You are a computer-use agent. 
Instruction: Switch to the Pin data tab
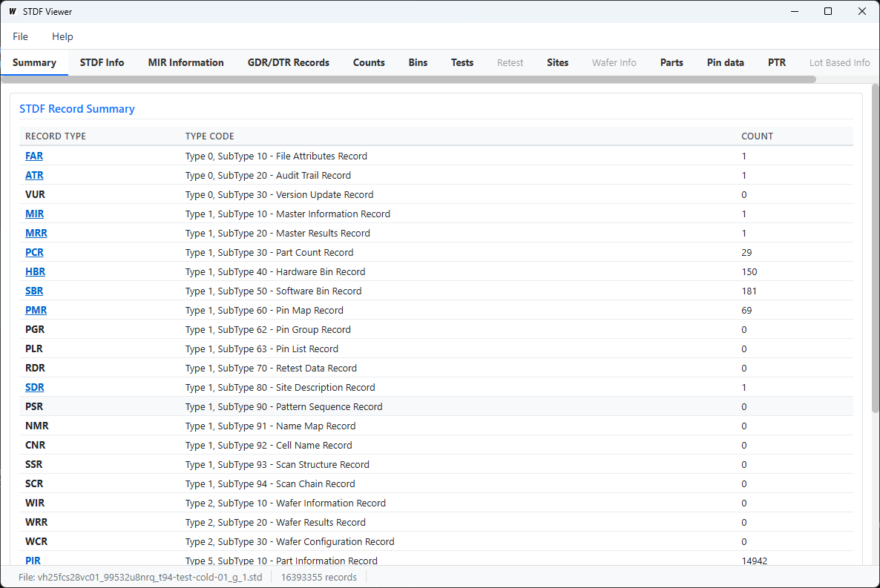[x=725, y=62]
